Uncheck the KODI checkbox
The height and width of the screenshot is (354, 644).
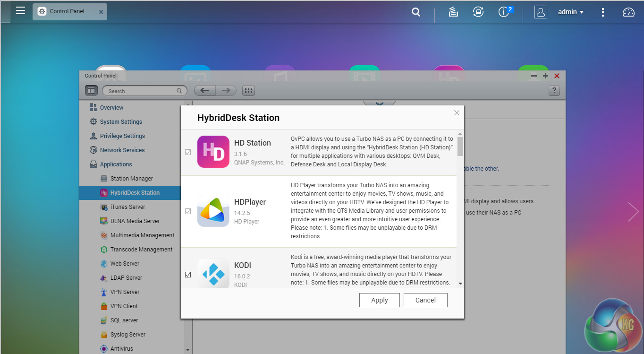[x=188, y=275]
